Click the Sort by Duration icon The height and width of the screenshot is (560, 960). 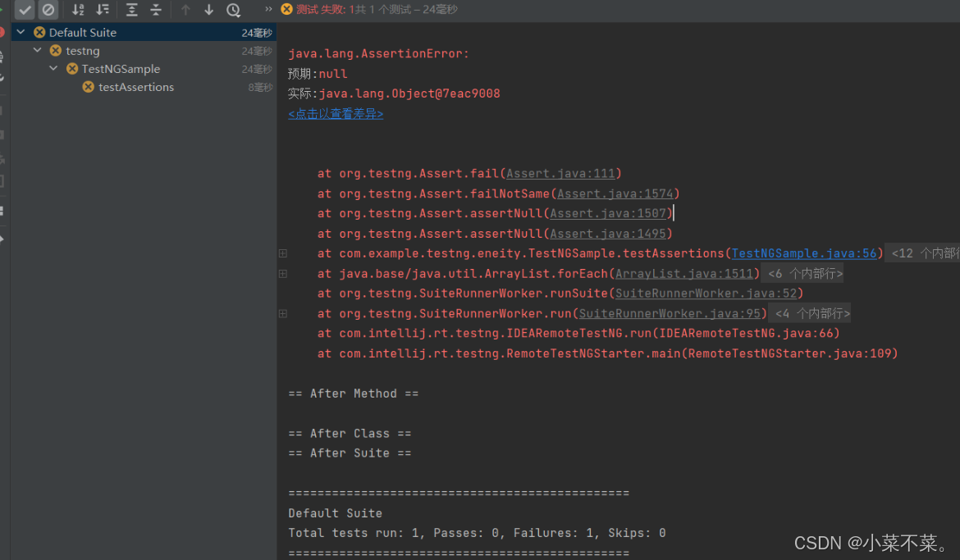click(103, 10)
